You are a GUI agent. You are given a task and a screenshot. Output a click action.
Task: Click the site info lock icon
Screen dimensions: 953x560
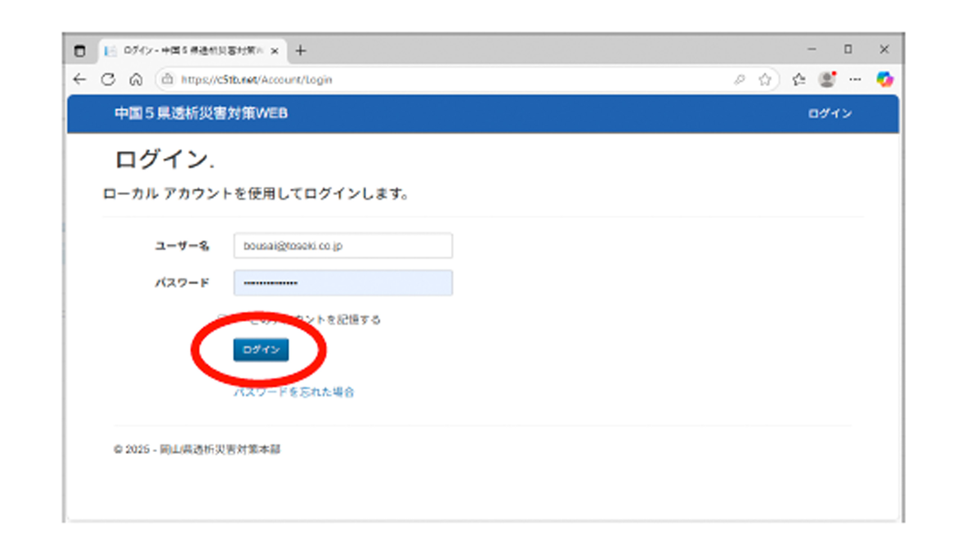click(167, 80)
